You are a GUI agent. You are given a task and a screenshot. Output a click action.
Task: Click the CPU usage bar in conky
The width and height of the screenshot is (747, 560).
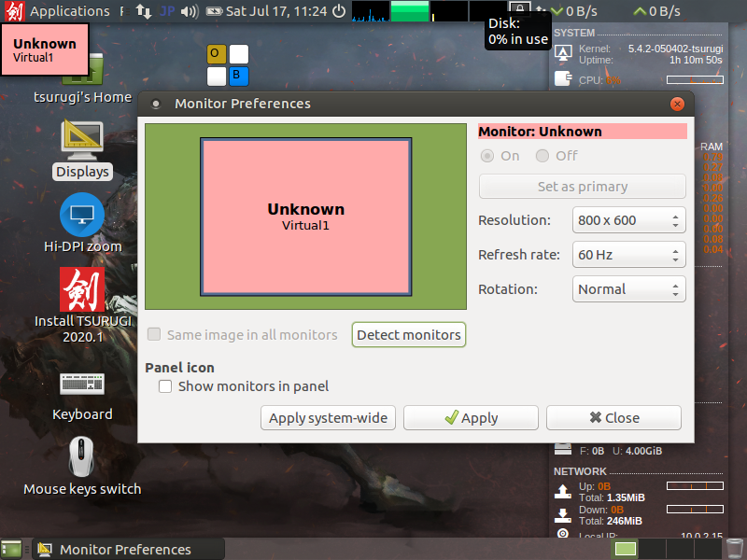coord(695,79)
